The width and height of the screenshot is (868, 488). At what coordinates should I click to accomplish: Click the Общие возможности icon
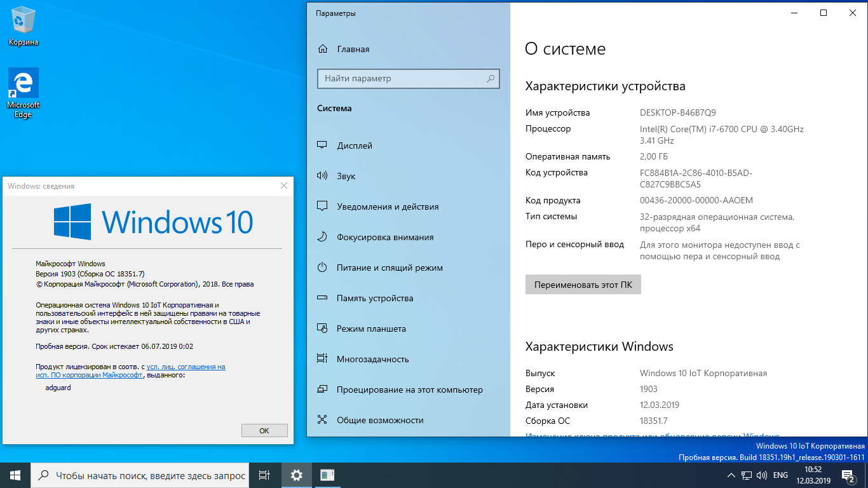pos(322,420)
